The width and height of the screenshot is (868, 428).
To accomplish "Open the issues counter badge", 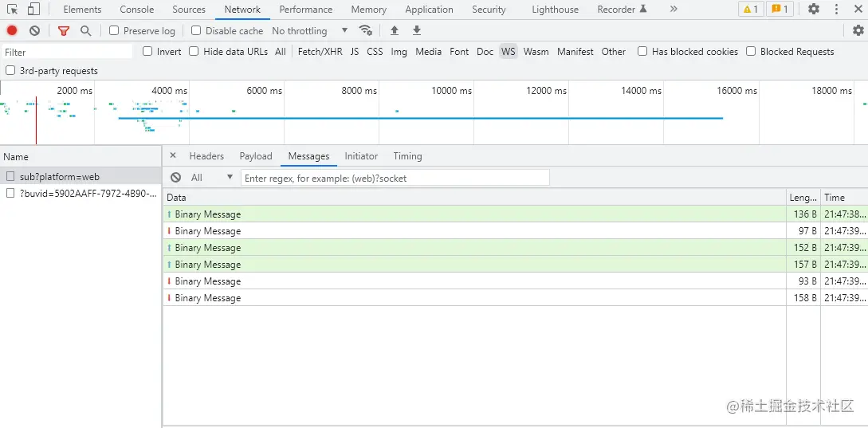I will pyautogui.click(x=780, y=10).
